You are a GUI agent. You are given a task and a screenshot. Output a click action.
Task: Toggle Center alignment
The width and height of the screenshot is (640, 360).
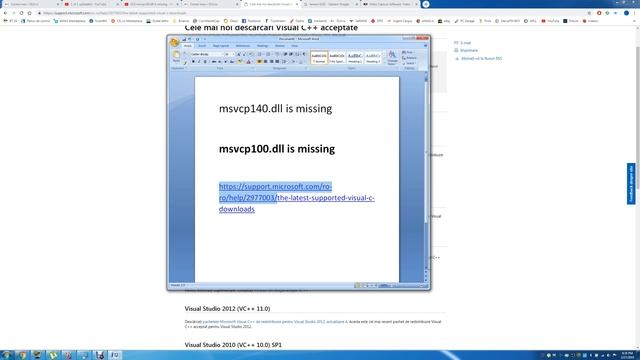265,62
